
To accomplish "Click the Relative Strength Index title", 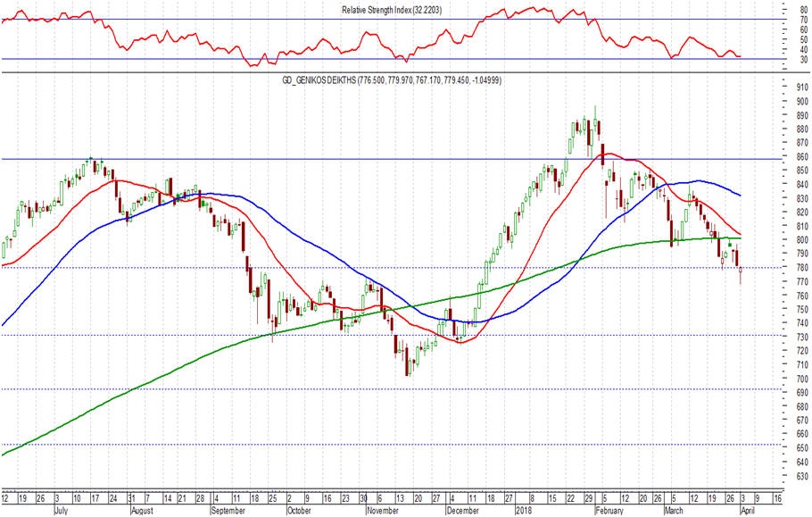I will (x=392, y=10).
